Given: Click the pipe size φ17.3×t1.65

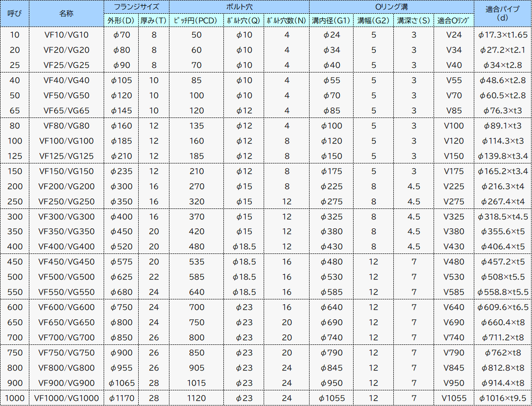Looking at the screenshot, I should point(503,35).
